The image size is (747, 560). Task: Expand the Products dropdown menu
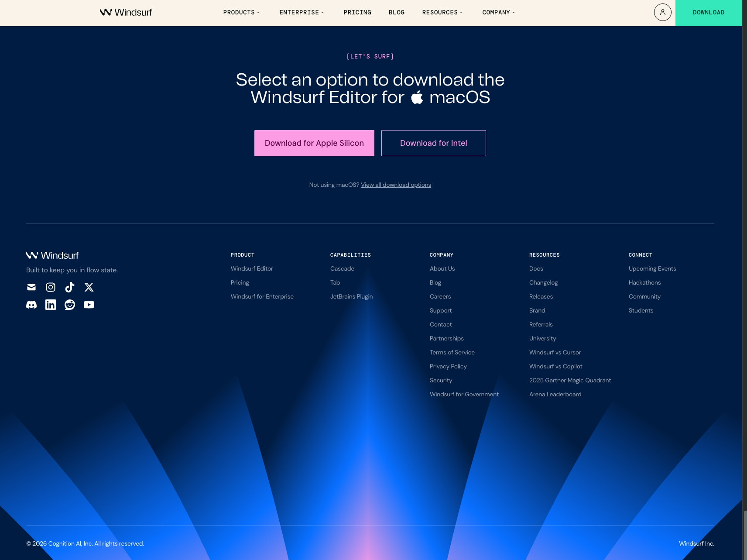241,12
